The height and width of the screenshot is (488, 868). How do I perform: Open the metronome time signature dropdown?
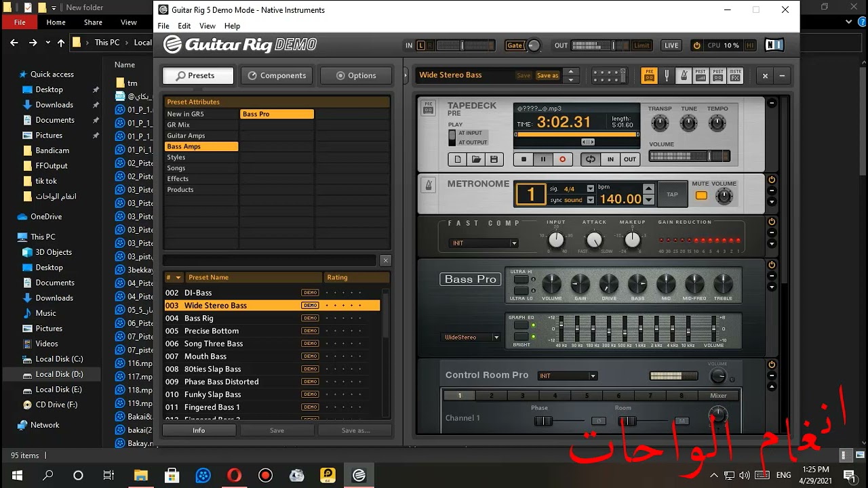pyautogui.click(x=590, y=188)
